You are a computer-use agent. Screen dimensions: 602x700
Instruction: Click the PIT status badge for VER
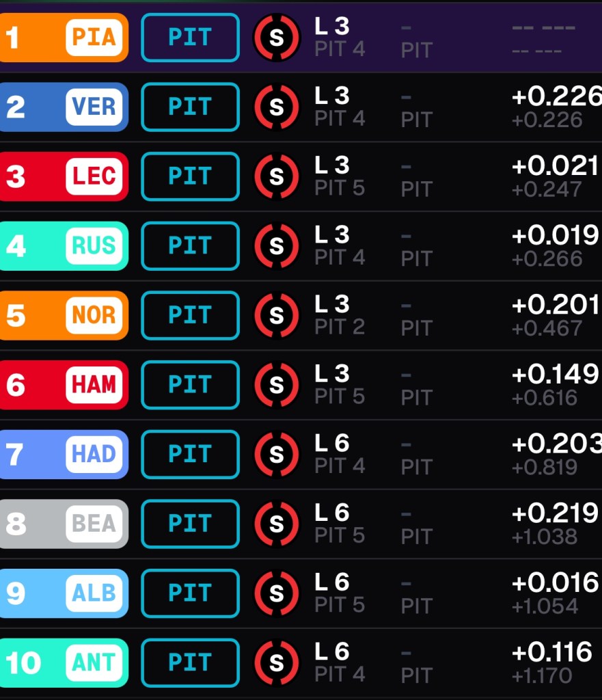191,107
